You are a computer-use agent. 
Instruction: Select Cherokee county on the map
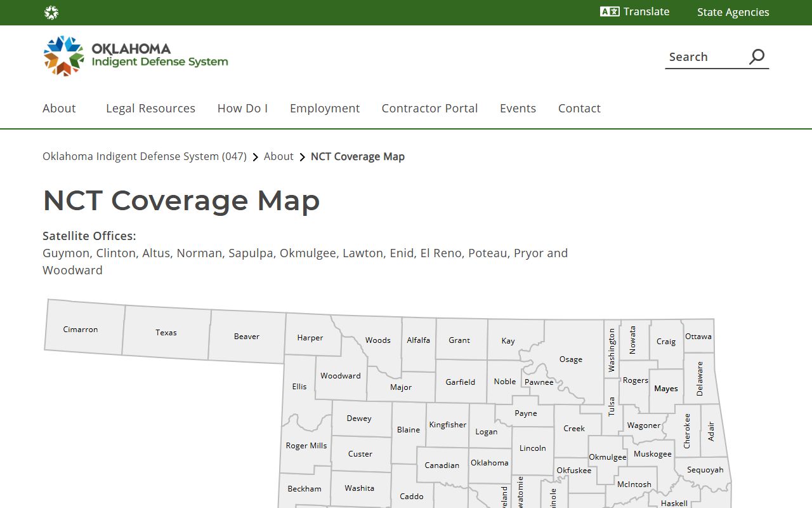pyautogui.click(x=686, y=431)
